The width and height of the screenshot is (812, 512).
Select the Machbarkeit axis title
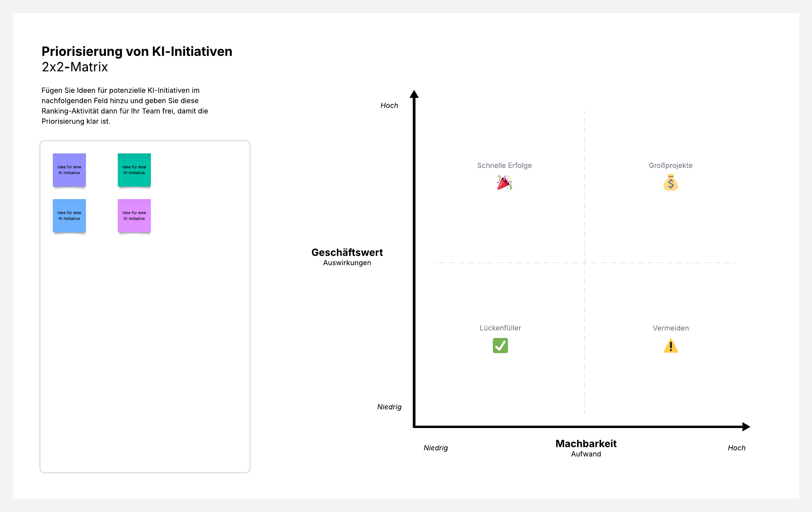coord(586,444)
